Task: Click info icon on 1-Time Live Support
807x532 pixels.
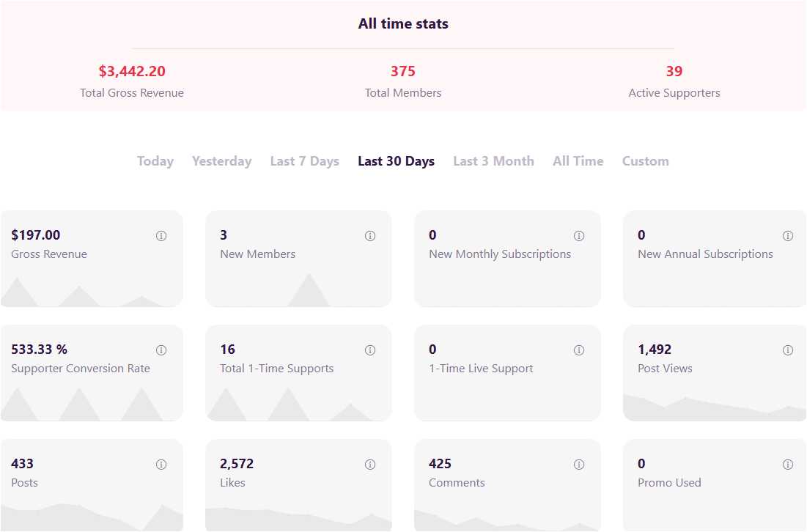Action: click(579, 350)
